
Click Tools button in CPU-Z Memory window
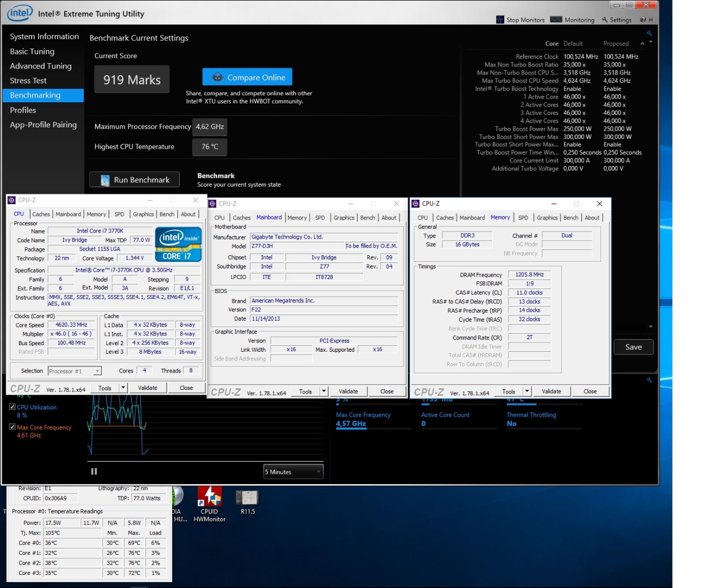pos(509,391)
